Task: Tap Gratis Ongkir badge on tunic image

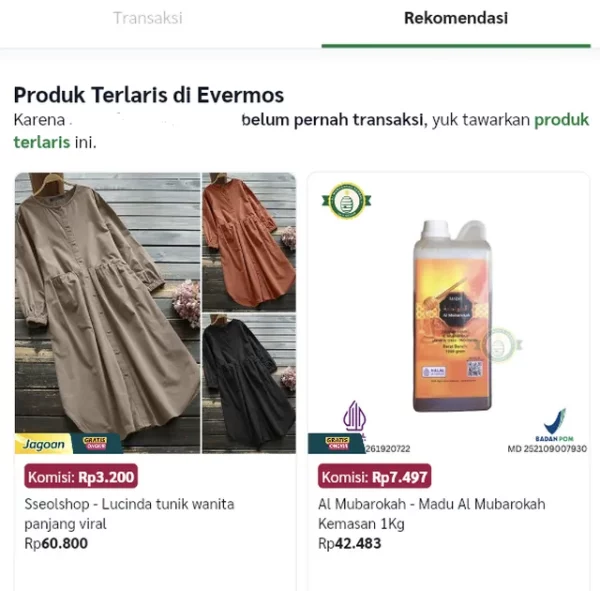Action: point(95,443)
